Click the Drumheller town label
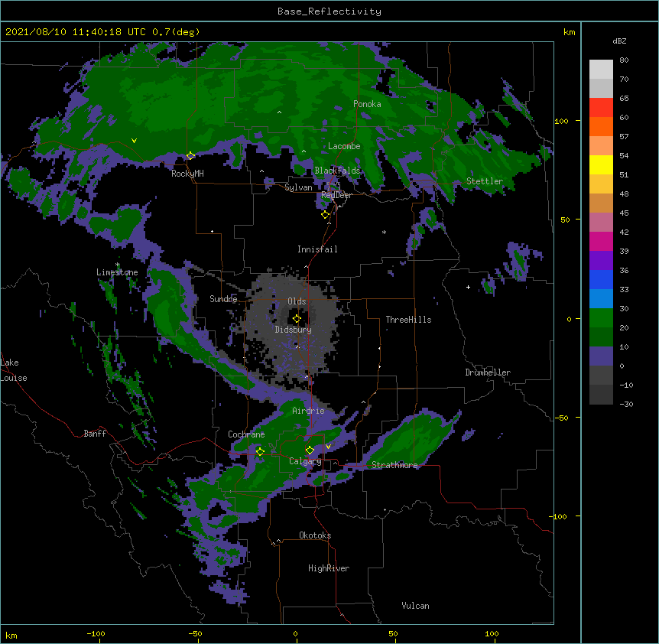 [488, 372]
